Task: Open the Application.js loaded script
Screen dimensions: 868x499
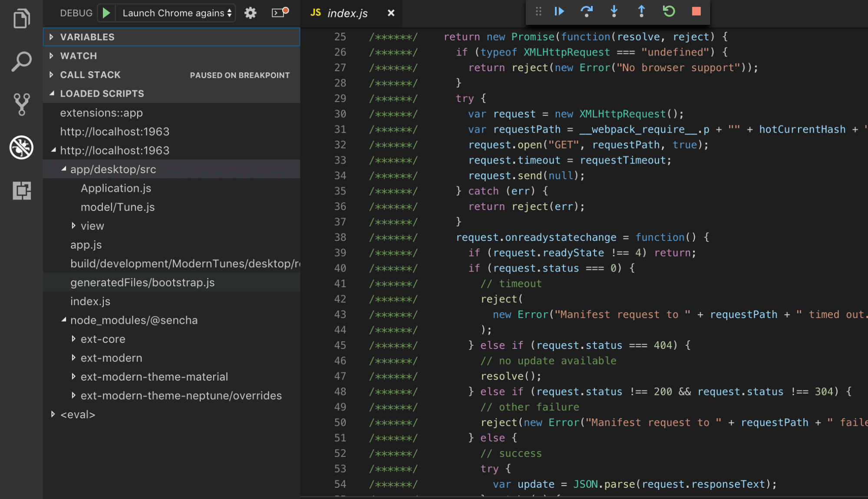Action: (x=116, y=188)
